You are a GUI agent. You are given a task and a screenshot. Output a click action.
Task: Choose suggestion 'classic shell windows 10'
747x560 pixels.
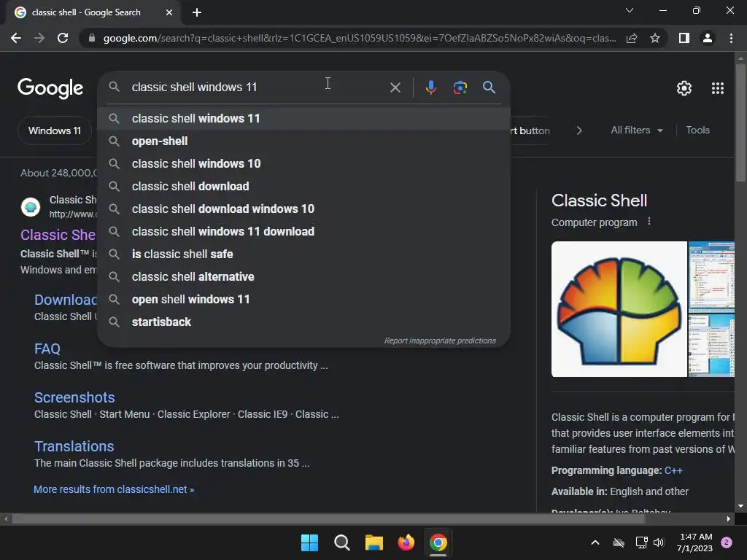pos(304,164)
